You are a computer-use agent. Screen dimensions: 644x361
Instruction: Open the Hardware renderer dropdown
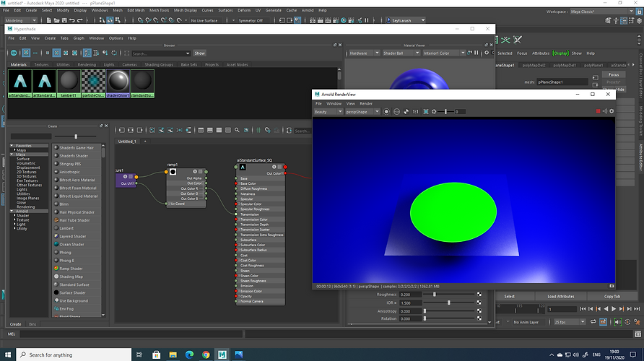(x=364, y=53)
